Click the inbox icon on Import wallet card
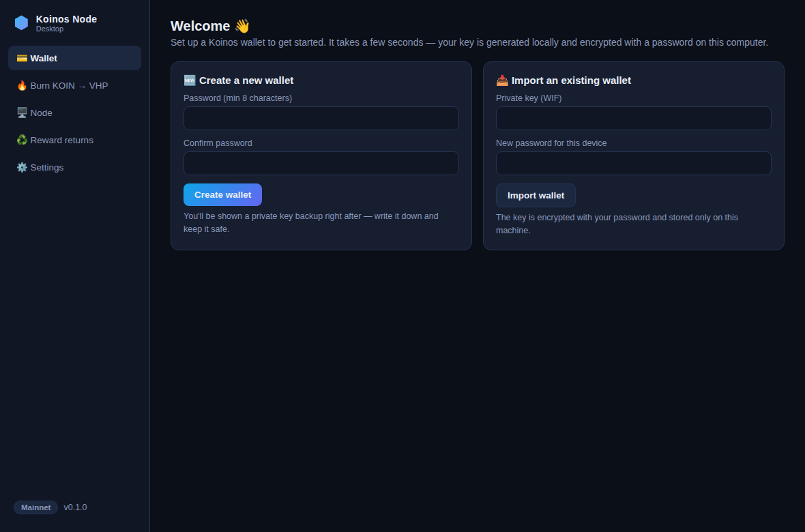The height and width of the screenshot is (532, 805). 501,80
